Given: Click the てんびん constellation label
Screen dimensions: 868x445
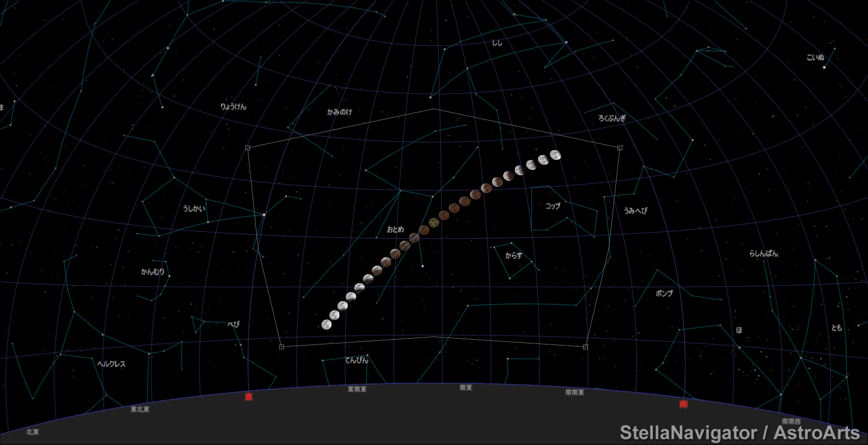Looking at the screenshot, I should coord(356,360).
